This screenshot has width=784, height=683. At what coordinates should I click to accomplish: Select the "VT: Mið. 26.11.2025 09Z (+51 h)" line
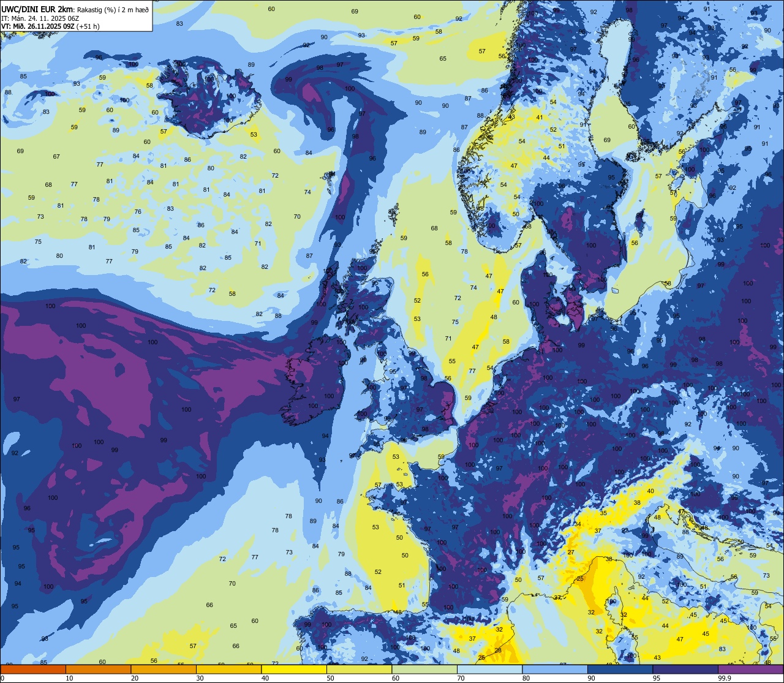[x=50, y=26]
